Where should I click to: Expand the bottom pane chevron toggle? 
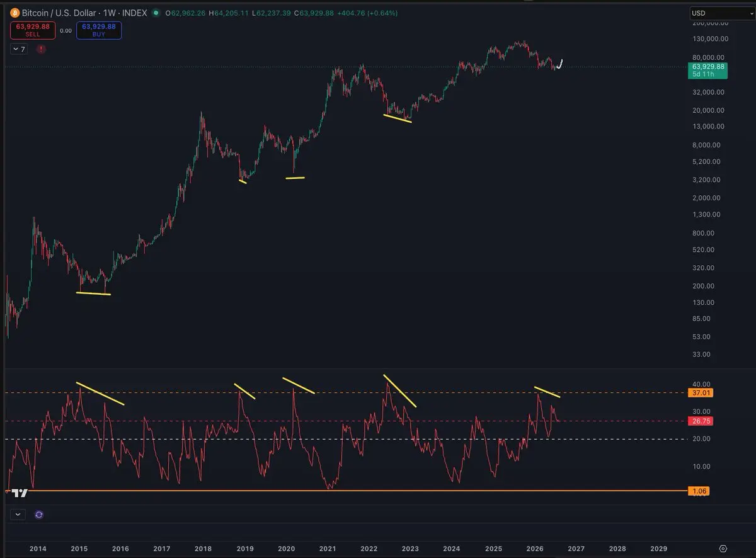coord(18,515)
